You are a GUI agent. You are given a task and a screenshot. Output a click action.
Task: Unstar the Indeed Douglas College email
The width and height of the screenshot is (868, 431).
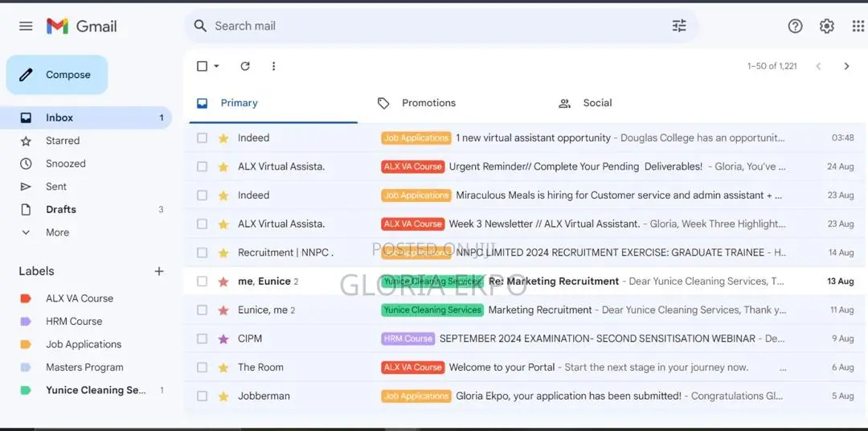pyautogui.click(x=223, y=138)
